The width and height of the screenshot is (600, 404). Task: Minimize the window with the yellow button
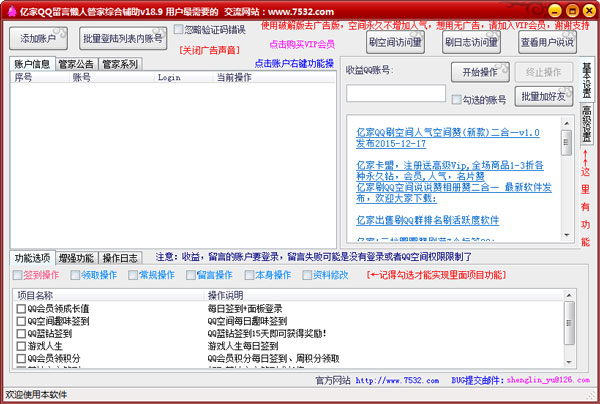coord(554,11)
